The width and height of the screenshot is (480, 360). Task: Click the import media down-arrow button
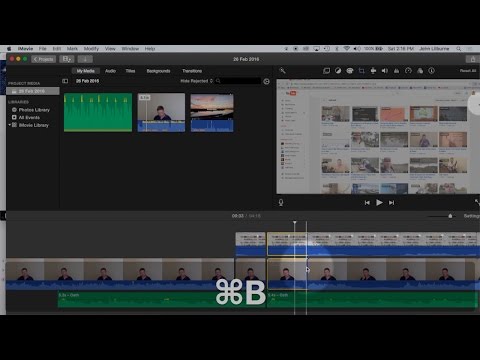pyautogui.click(x=85, y=59)
